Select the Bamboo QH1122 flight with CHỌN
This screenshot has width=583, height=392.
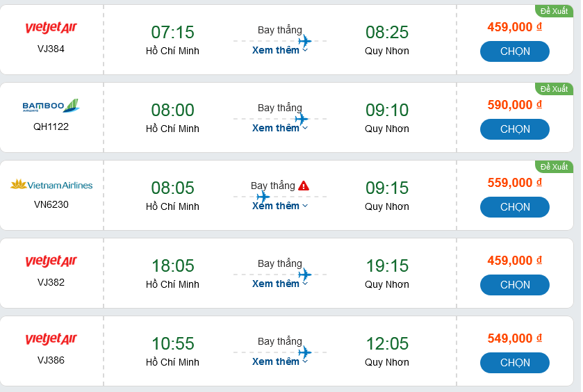tap(515, 129)
